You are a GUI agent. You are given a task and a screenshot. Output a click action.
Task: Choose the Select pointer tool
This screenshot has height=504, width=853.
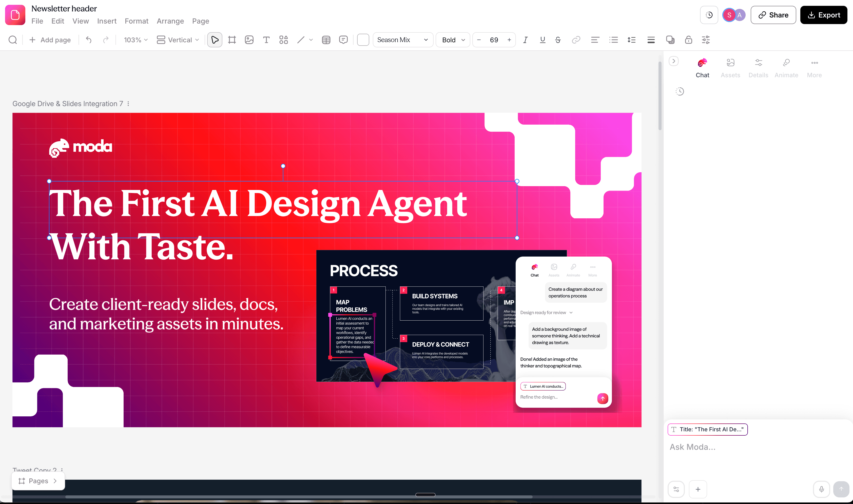(215, 40)
